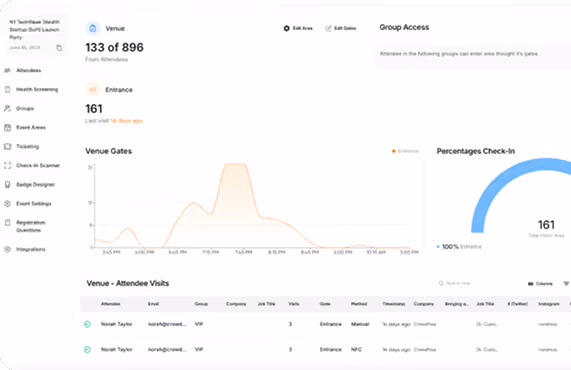
Task: Toggle the Entrance series in chart legend
Action: coord(405,151)
